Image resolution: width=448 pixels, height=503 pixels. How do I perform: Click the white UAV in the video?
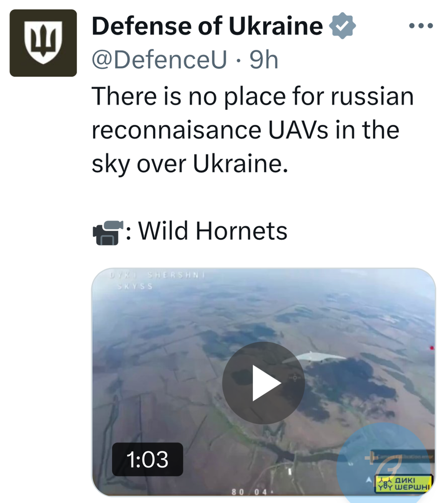314,357
